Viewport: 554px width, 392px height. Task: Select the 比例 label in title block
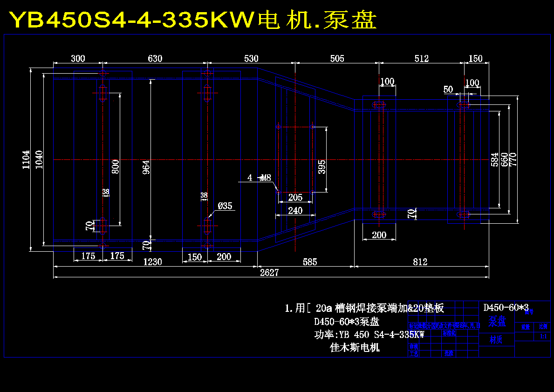click(543, 327)
